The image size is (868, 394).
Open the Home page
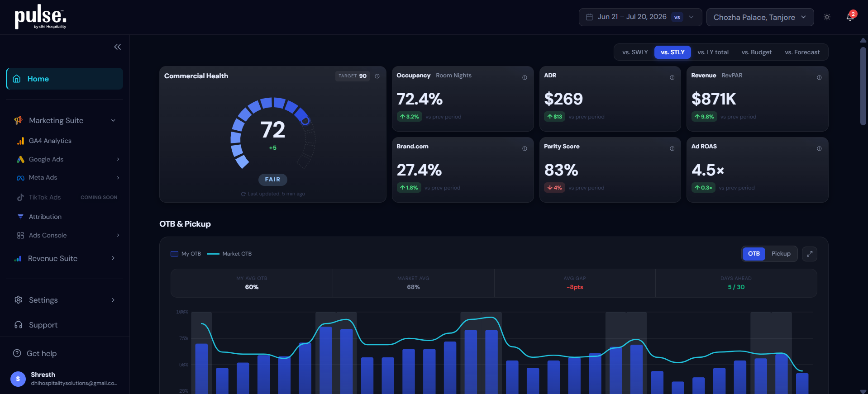pos(64,79)
